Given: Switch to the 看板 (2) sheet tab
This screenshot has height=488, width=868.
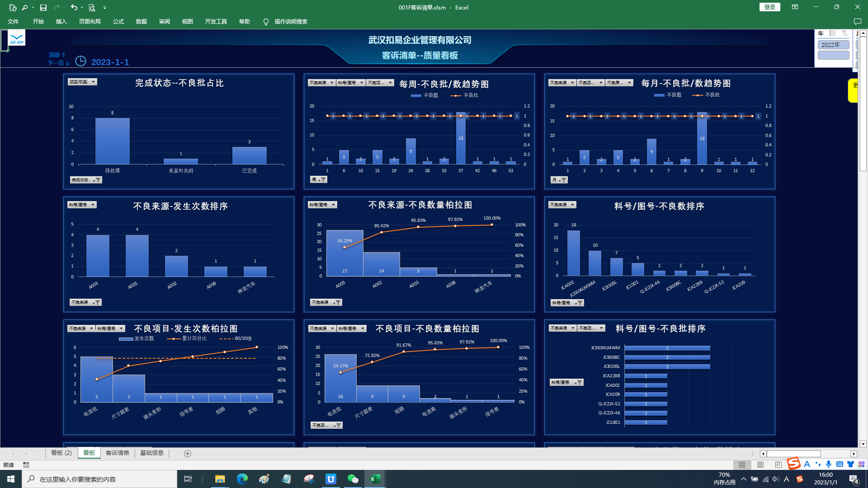Looking at the screenshot, I should click(61, 453).
